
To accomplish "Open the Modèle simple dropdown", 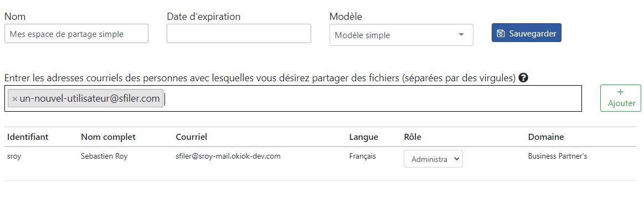I will click(401, 35).
